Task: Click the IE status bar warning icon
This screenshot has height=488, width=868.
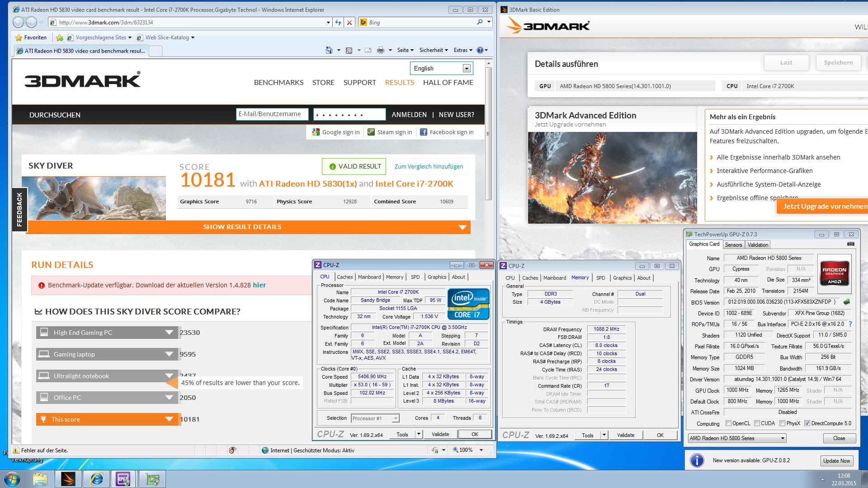Action: (x=16, y=450)
